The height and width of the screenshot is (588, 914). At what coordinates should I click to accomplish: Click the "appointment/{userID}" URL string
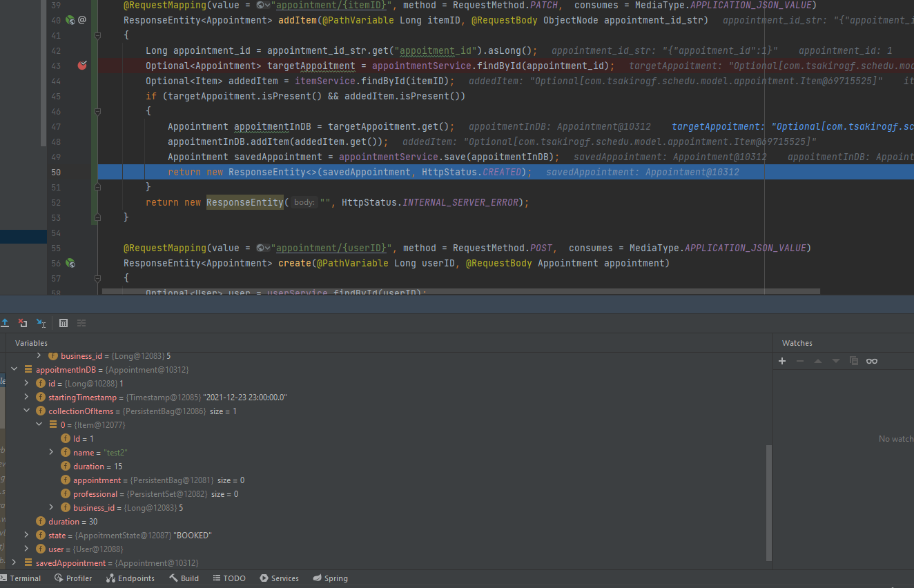[x=331, y=248]
